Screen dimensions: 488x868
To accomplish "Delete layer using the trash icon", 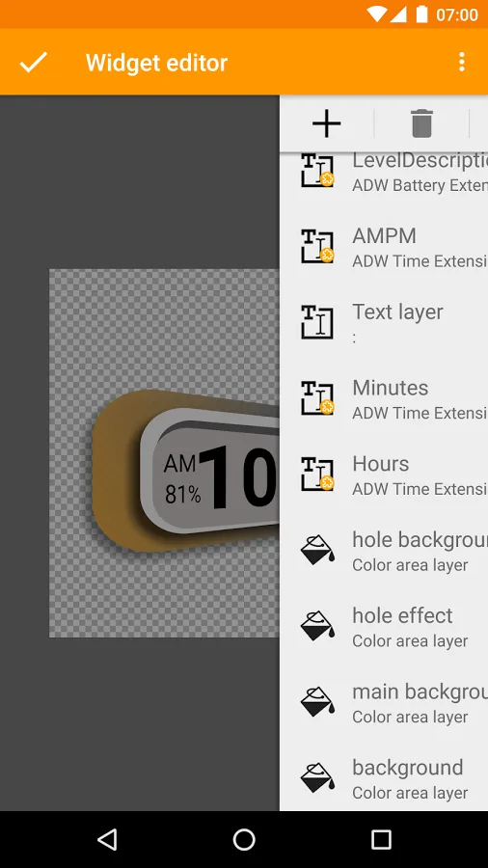I will (x=421, y=123).
